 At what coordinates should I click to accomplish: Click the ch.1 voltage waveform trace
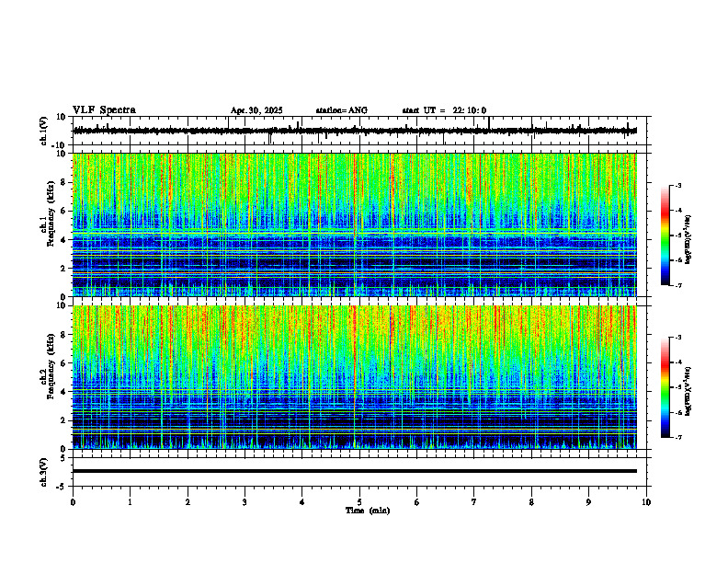[x=355, y=131]
